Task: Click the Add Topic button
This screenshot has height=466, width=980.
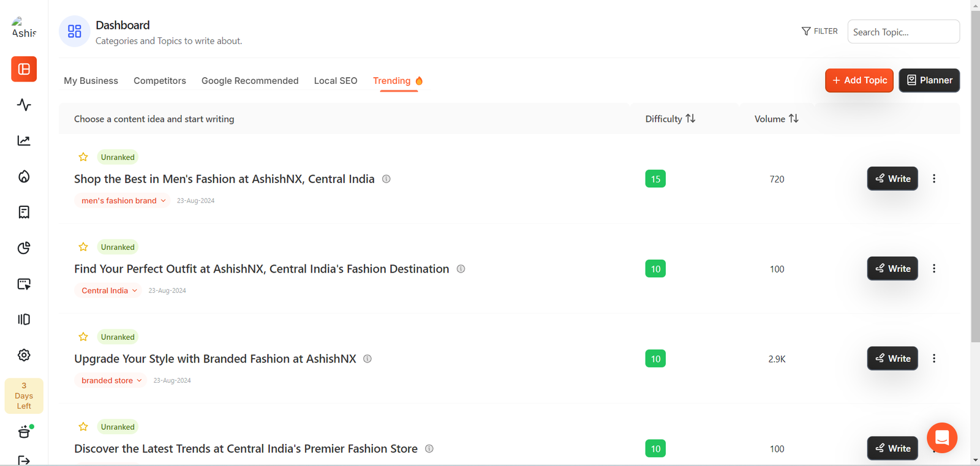Action: 859,80
